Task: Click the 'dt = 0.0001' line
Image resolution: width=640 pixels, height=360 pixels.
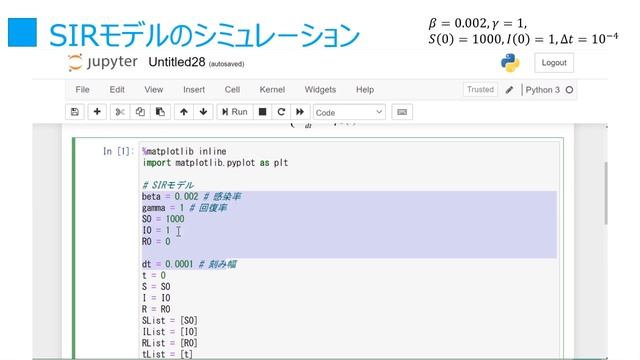Action: [189, 264]
